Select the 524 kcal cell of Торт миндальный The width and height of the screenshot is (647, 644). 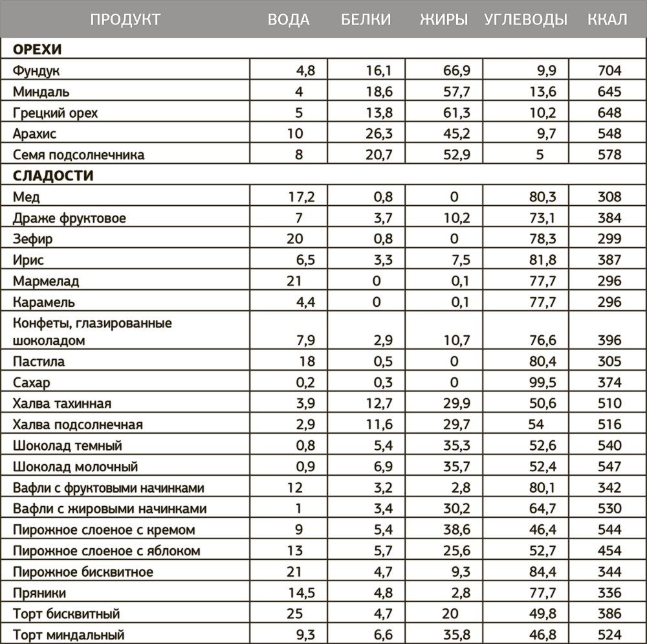click(609, 634)
